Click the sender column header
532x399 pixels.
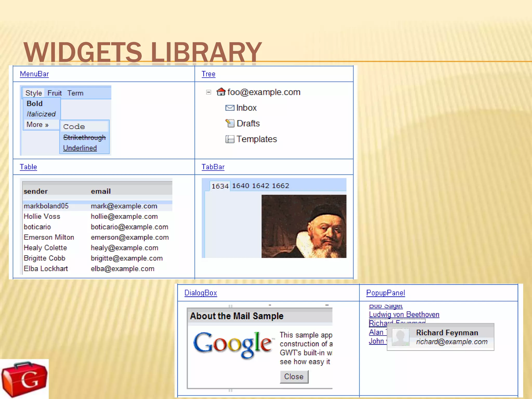click(36, 191)
